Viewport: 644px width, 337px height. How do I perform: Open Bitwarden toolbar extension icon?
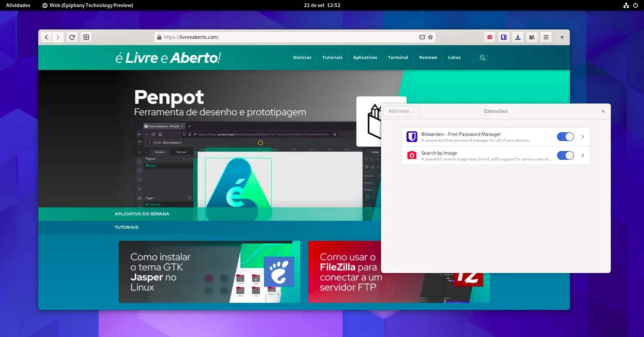click(504, 37)
